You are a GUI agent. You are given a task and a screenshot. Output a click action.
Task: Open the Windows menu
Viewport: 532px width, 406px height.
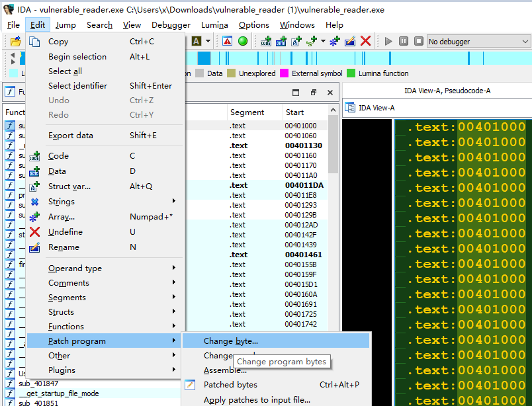tap(297, 25)
